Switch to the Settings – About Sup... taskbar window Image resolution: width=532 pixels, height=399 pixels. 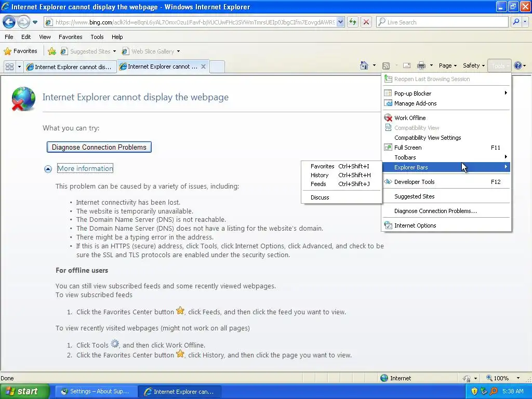(x=96, y=392)
